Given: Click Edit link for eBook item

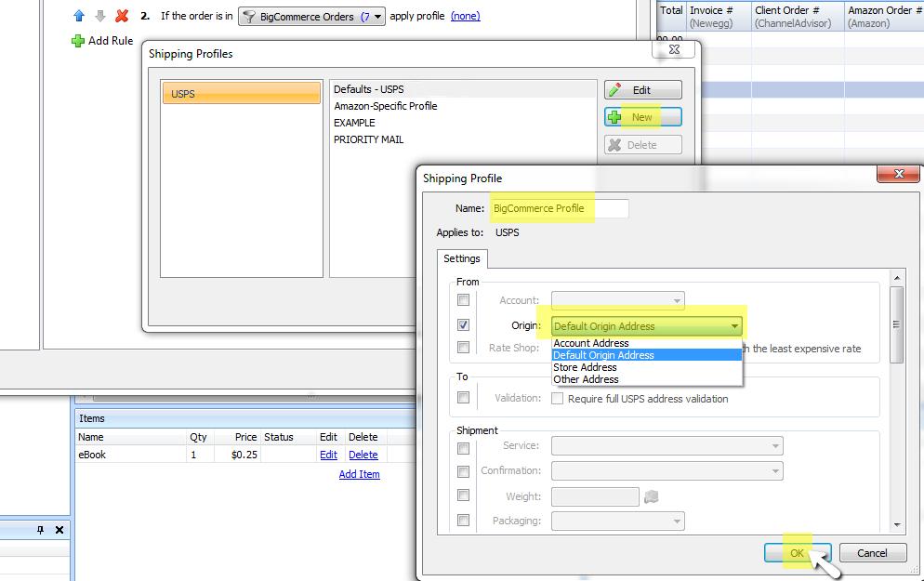Looking at the screenshot, I should [328, 455].
